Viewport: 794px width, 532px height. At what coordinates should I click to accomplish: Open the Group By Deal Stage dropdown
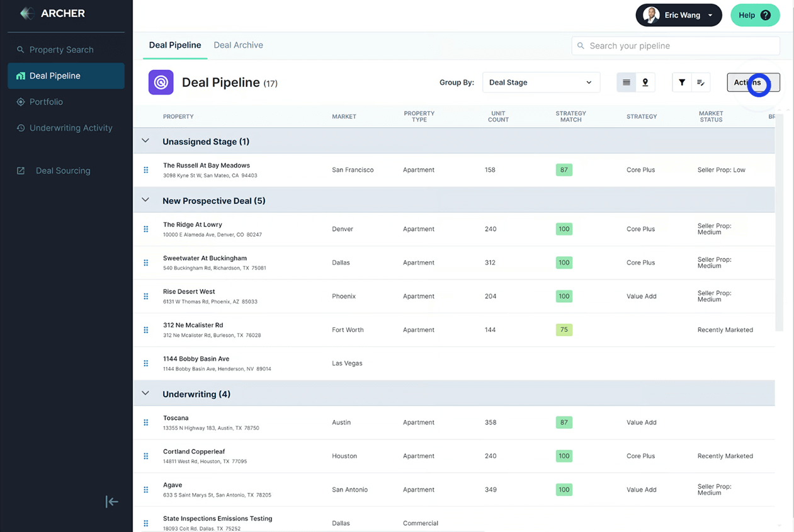tap(540, 82)
